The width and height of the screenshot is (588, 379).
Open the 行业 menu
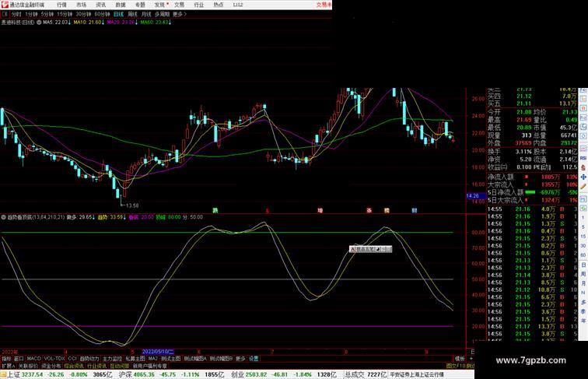[199, 5]
